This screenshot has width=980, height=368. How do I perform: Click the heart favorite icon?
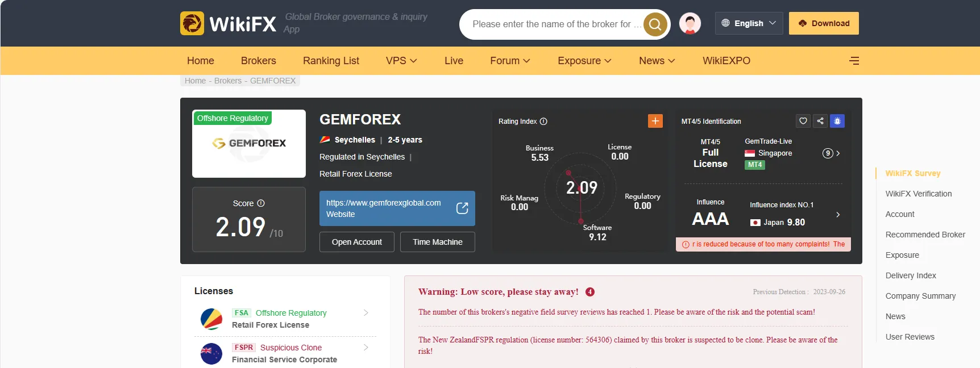(803, 121)
